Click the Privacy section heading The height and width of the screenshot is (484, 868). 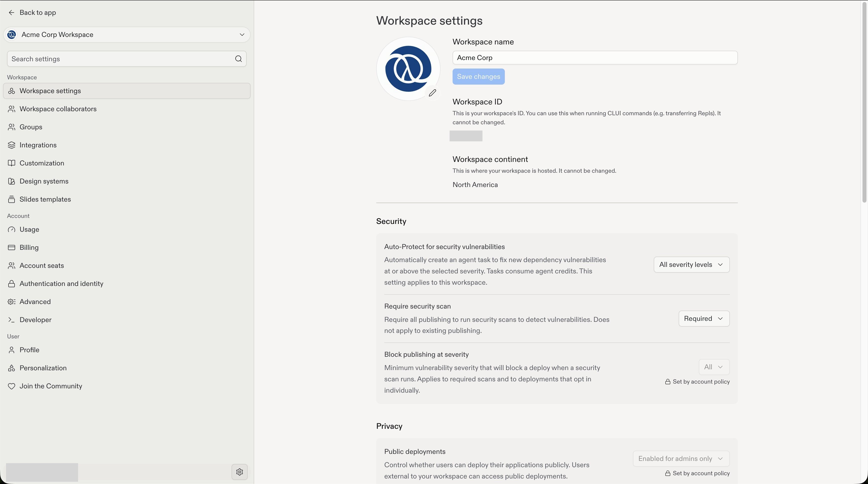point(389,426)
